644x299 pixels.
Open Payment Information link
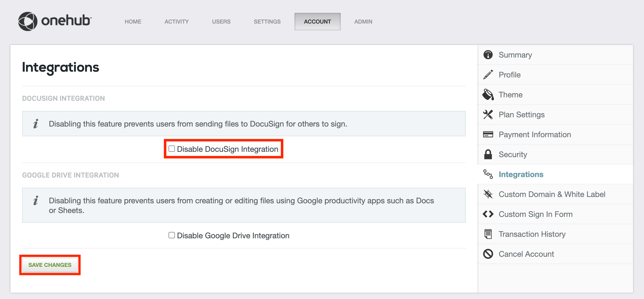(535, 135)
